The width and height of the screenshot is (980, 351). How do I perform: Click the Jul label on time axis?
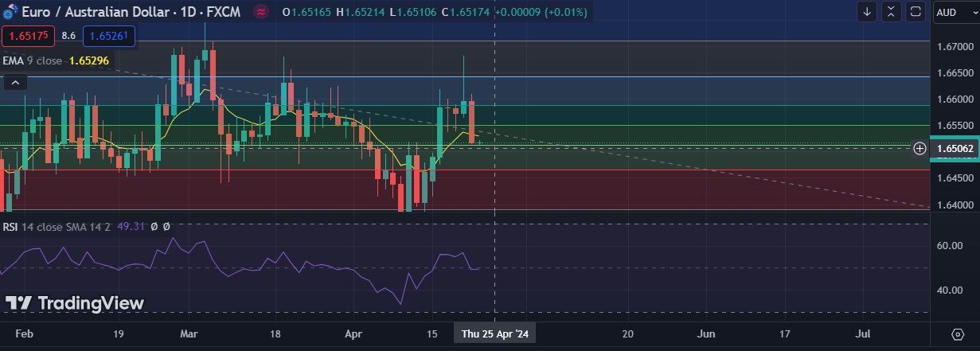863,333
